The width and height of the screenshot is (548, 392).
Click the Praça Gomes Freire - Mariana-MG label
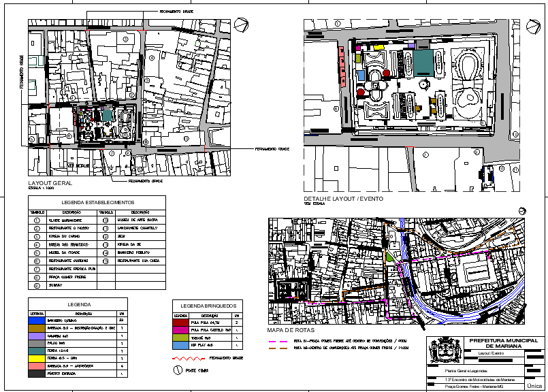[474, 386]
